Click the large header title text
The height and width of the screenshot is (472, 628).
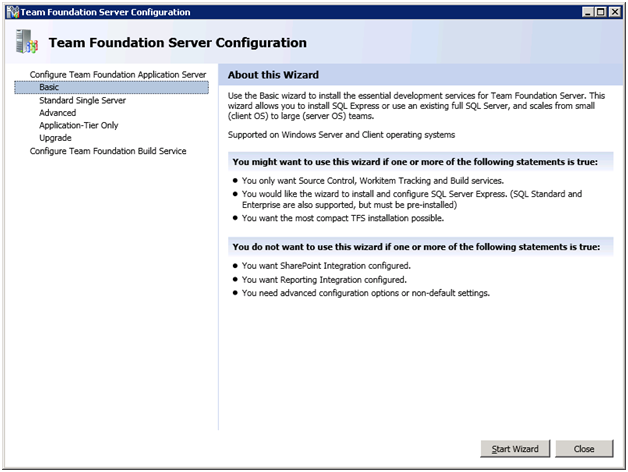(177, 43)
